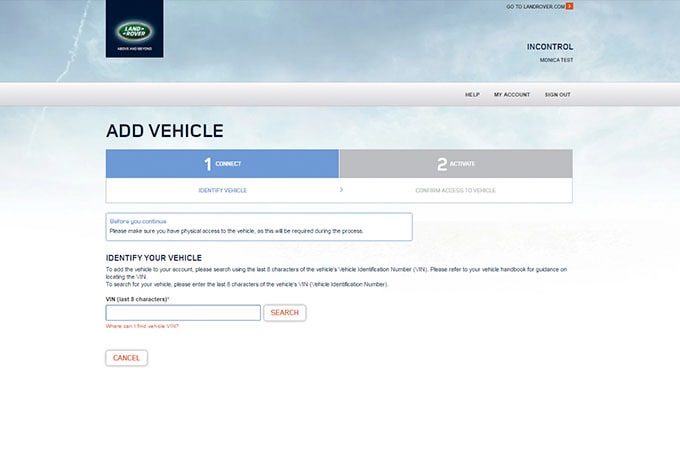The image size is (680, 450).
Task: Open the Help menu item
Action: coord(472,94)
